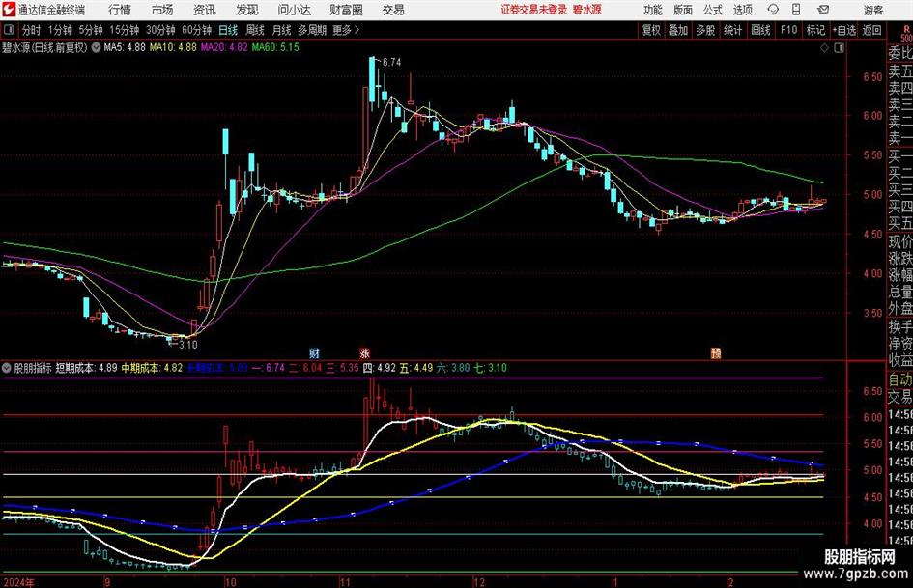Open the 多周期 multi-period view

(x=311, y=30)
